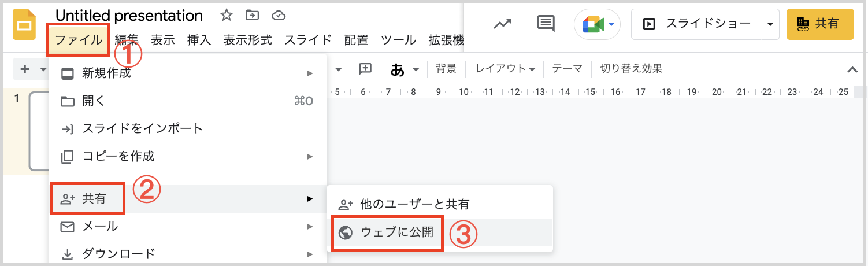The width and height of the screenshot is (868, 266).
Task: Select コピーを作成 menu item
Action: pyautogui.click(x=188, y=156)
